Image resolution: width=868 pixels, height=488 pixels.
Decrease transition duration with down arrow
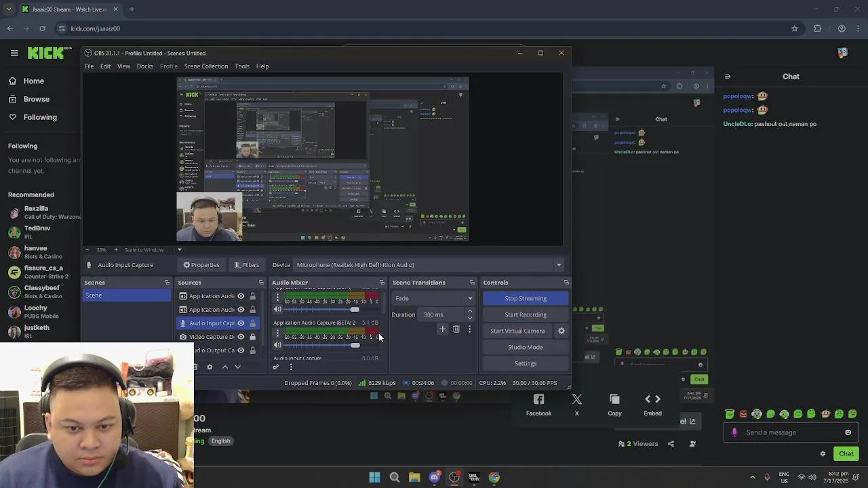click(x=470, y=318)
